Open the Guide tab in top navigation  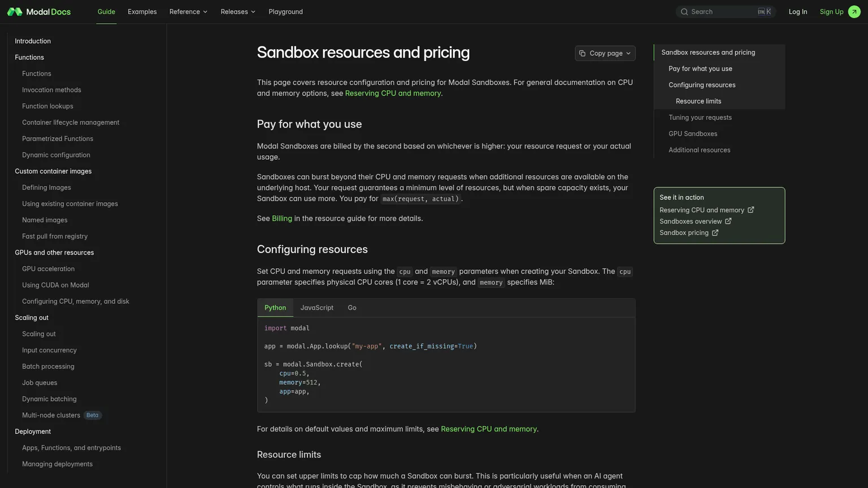[x=106, y=12]
